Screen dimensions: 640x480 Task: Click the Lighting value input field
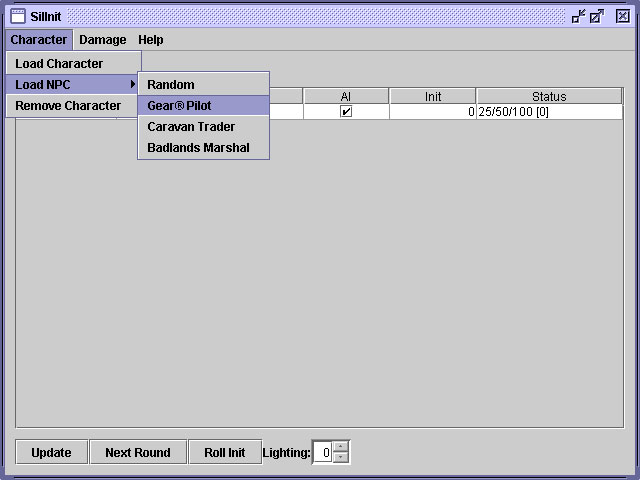tap(323, 453)
